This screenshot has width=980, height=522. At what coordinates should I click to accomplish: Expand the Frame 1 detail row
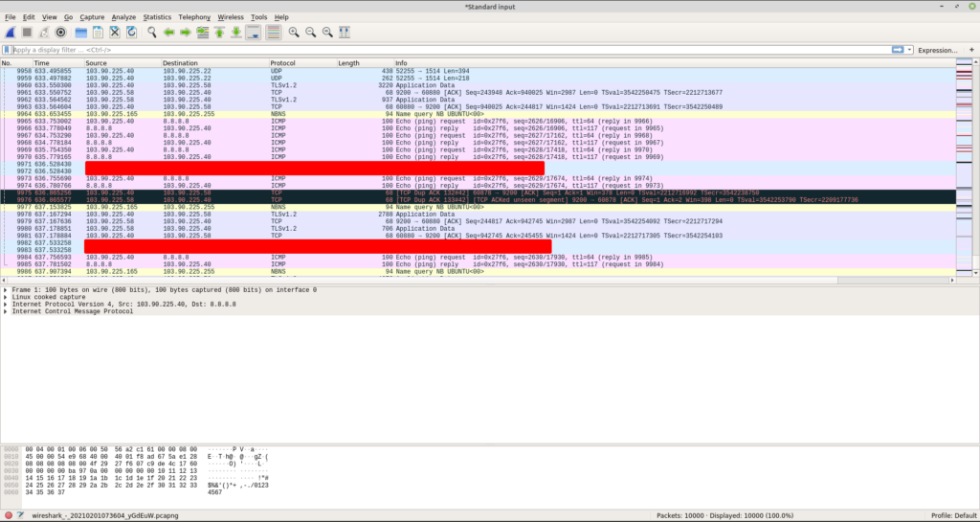point(6,289)
